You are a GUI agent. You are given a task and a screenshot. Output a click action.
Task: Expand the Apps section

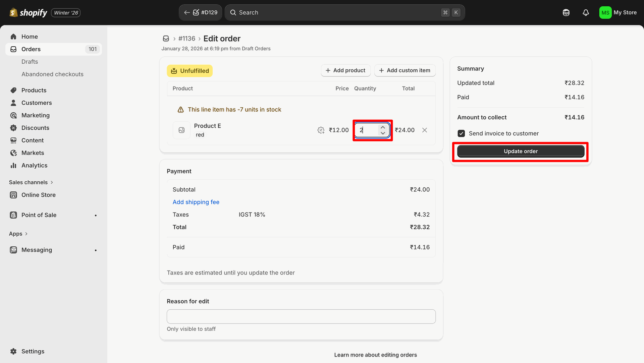click(x=18, y=234)
